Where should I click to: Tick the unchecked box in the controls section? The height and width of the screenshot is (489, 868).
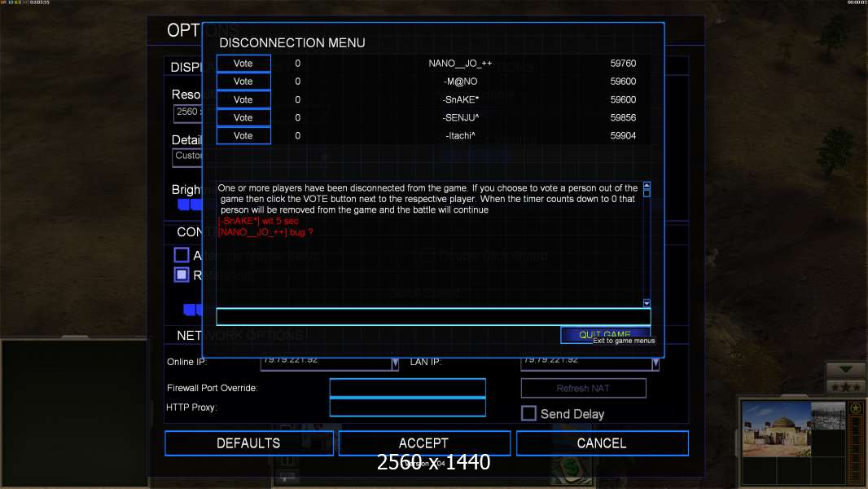point(182,255)
